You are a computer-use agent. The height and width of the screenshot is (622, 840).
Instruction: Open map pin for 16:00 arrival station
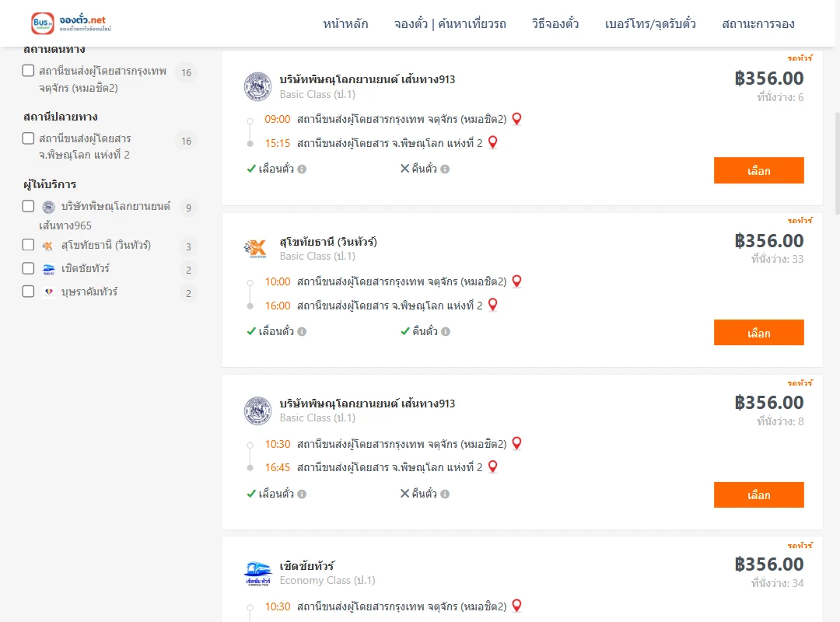(493, 305)
